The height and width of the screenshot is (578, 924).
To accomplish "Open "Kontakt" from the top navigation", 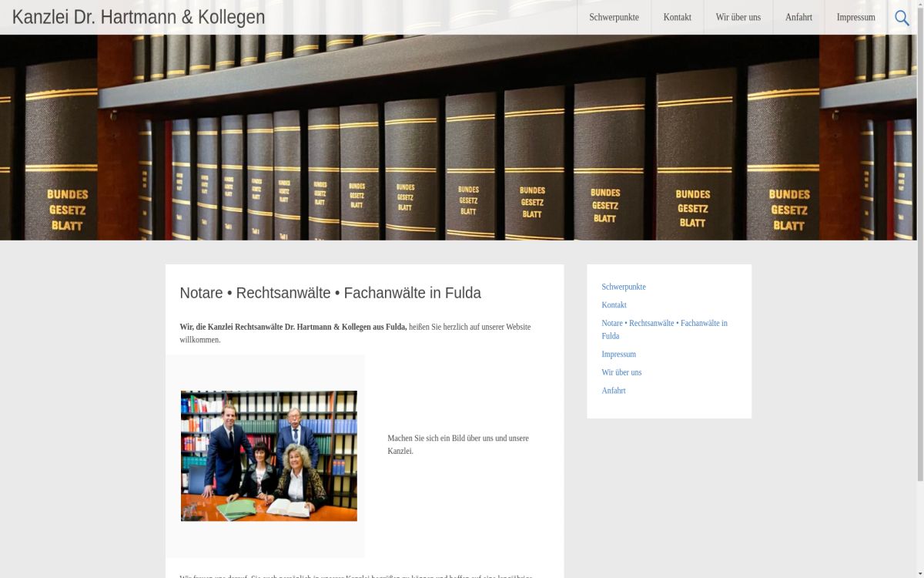I will (677, 17).
